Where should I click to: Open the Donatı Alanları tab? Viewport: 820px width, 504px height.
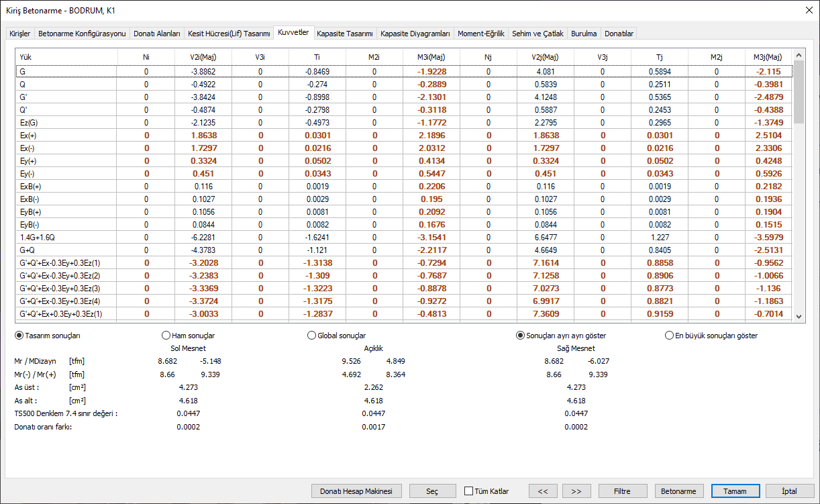click(x=157, y=34)
